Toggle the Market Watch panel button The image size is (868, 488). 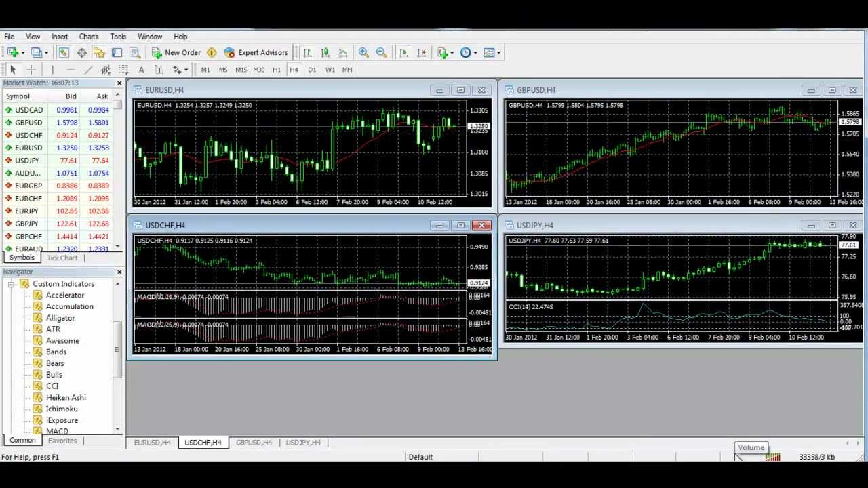tap(63, 52)
